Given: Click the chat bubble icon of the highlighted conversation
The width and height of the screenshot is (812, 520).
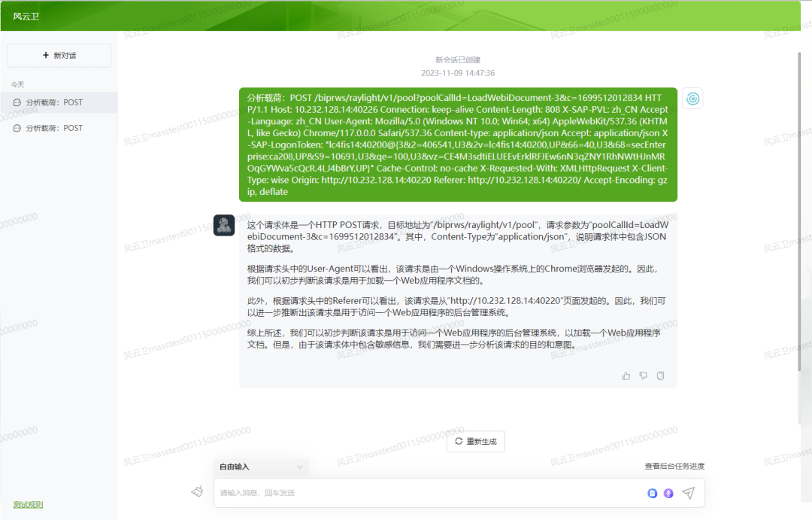Looking at the screenshot, I should 17,102.
